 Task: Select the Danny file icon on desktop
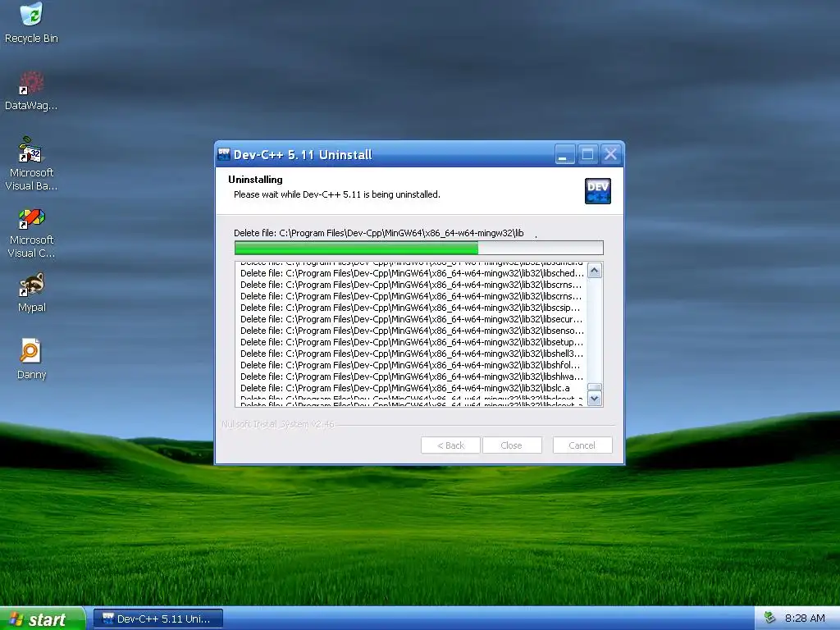31,359
